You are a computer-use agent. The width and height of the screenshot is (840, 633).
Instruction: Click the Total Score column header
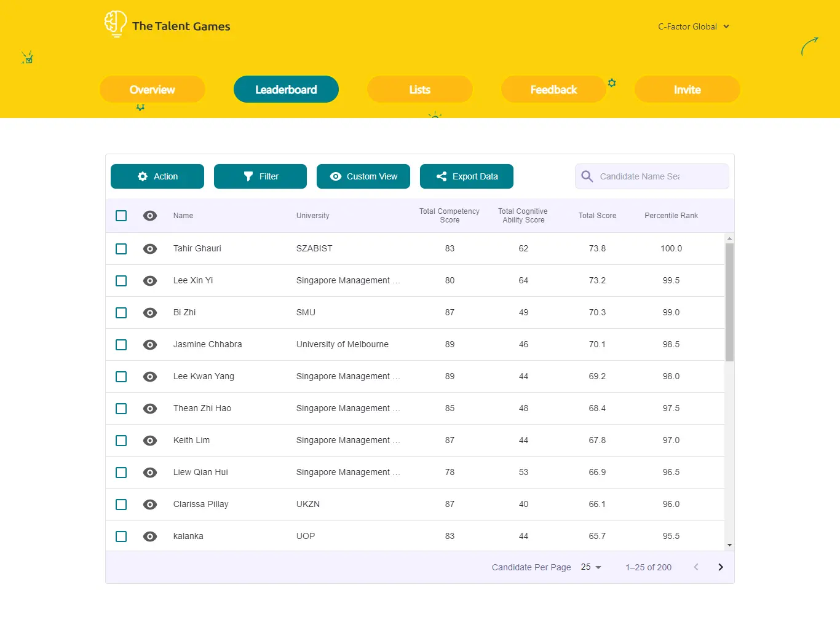point(597,216)
